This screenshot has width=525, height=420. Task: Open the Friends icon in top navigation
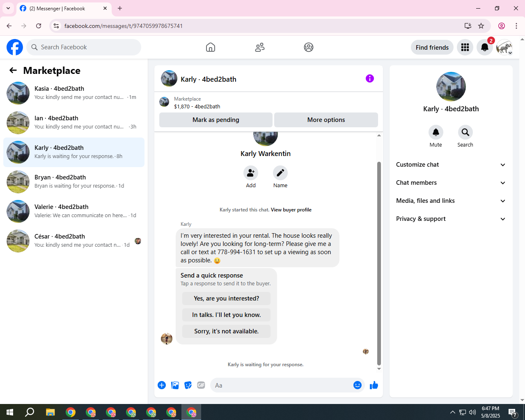pos(260,47)
